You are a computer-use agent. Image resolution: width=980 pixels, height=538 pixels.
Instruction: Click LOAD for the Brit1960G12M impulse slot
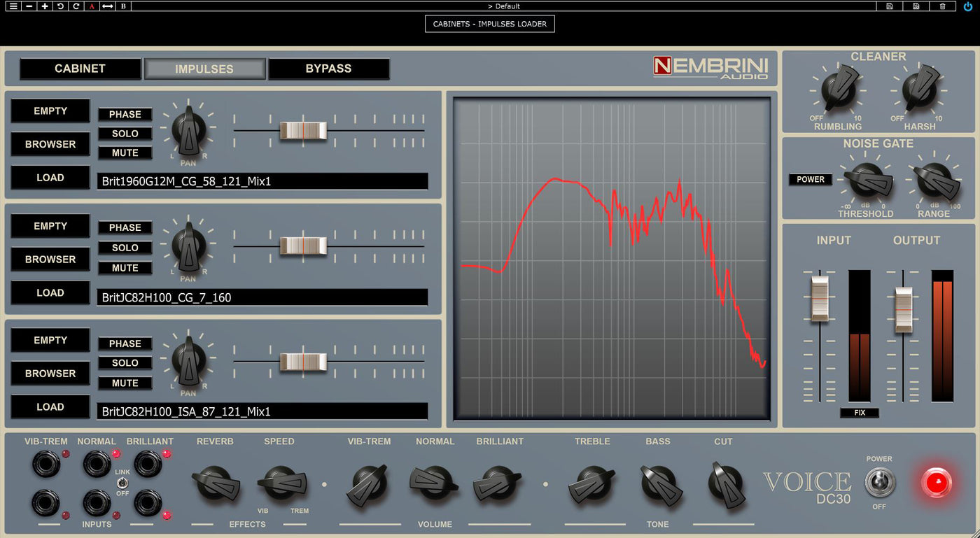50,178
